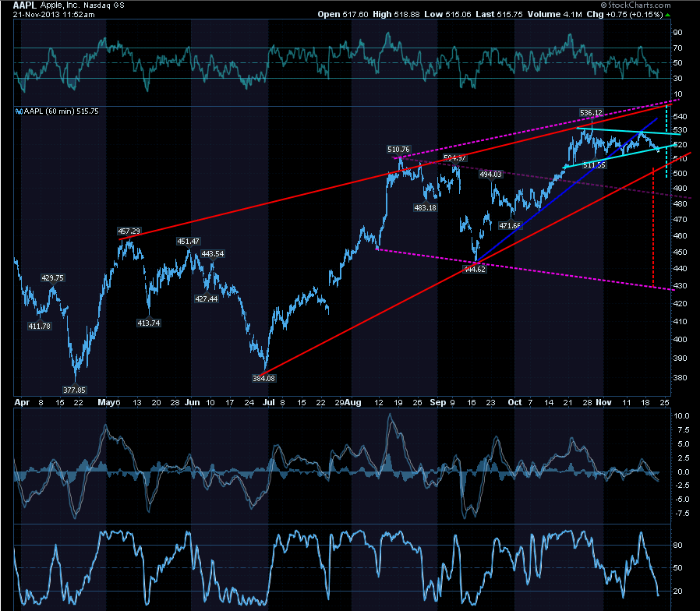The image size is (700, 611).
Task: Click the Nov month label on time axis
Action: [603, 402]
